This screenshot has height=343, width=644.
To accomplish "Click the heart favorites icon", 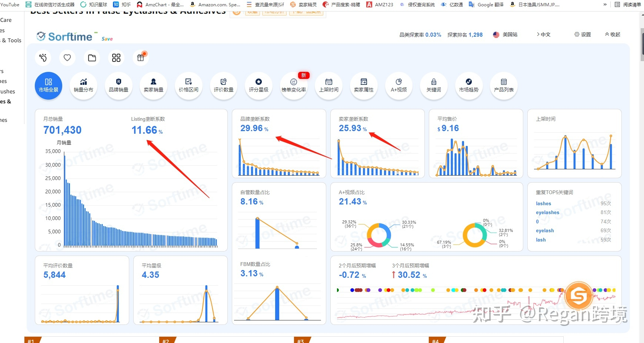I will pos(67,58).
